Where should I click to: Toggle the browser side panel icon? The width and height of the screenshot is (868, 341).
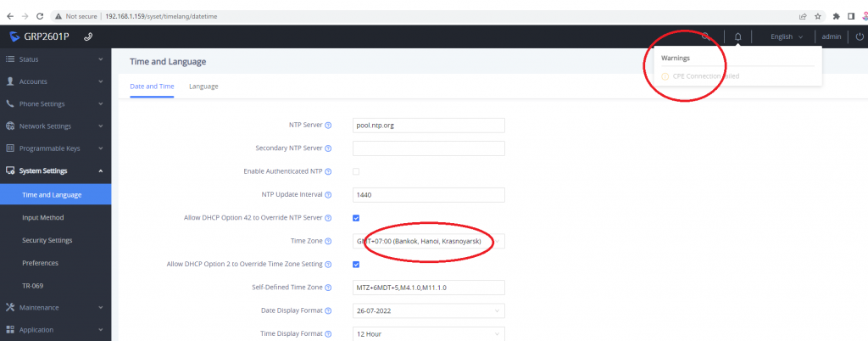coord(851,17)
